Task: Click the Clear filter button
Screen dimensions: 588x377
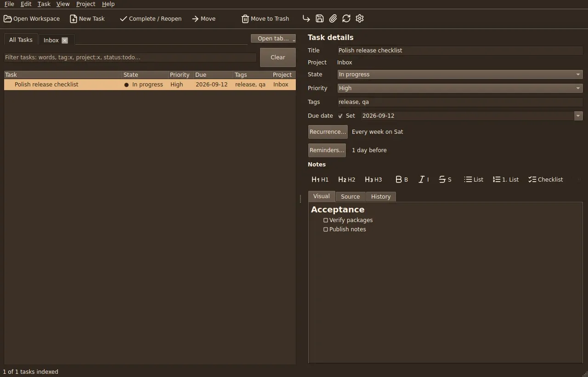Action: [277, 57]
